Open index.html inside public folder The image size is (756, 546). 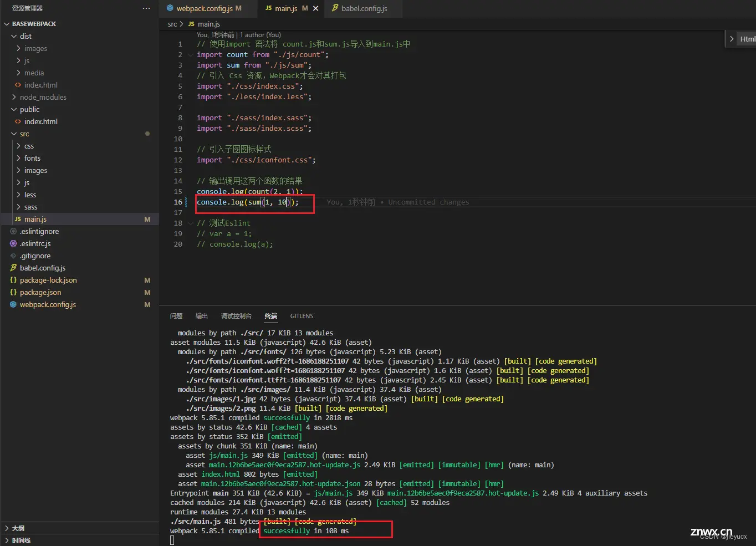(40, 121)
